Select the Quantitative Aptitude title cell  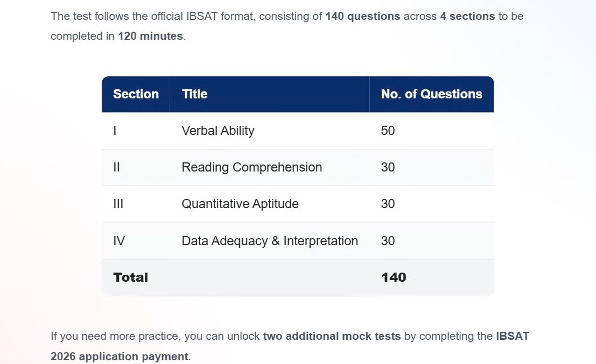point(270,204)
